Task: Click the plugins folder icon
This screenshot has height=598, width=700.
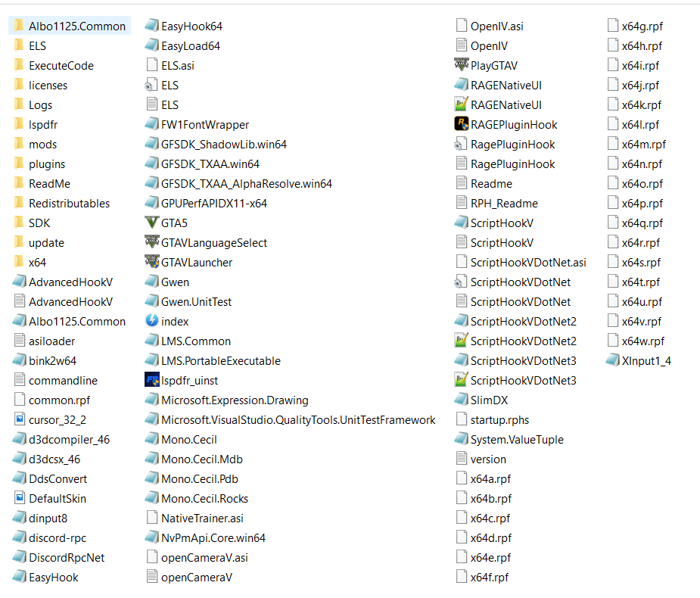Action: tap(19, 164)
